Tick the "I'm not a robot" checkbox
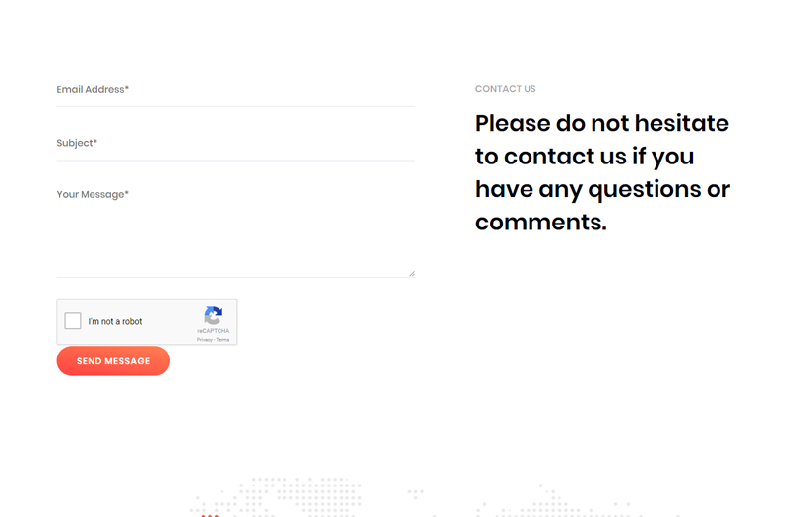The image size is (812, 517). (x=73, y=321)
